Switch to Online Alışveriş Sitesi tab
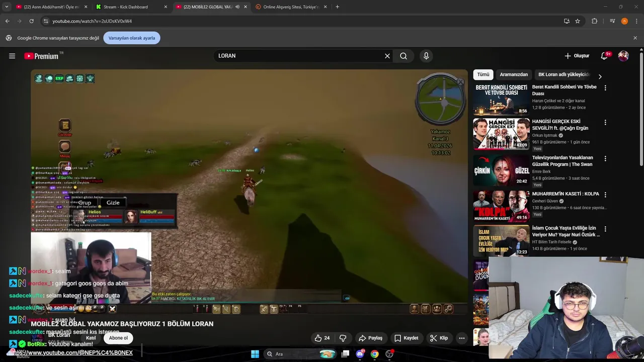 tap(291, 7)
